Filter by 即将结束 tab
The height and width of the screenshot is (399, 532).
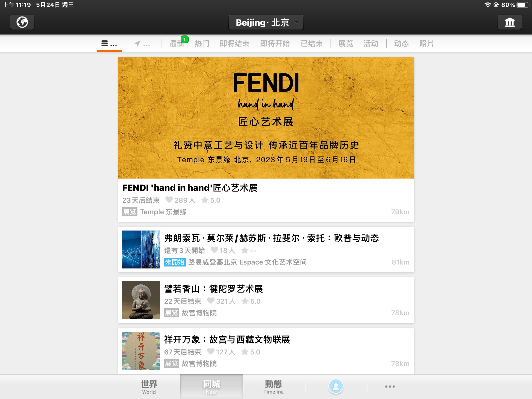[234, 44]
